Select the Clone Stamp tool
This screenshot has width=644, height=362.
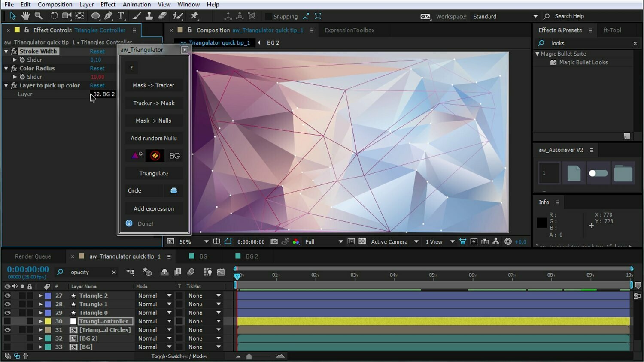149,16
